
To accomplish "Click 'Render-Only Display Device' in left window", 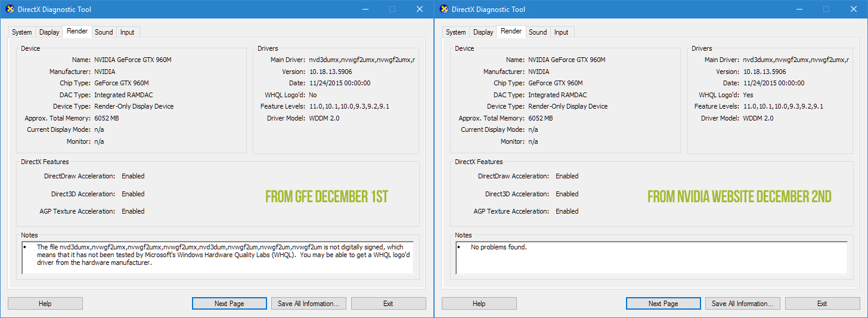I will coord(134,106).
